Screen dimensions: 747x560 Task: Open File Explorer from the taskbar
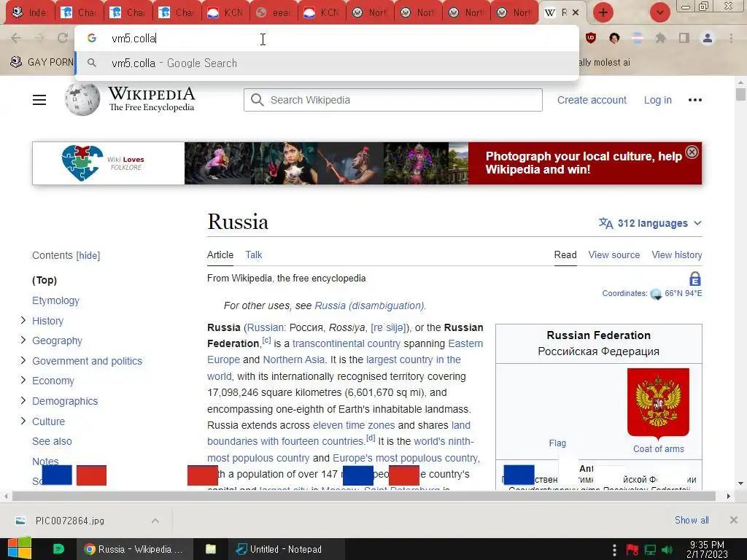[x=211, y=549]
